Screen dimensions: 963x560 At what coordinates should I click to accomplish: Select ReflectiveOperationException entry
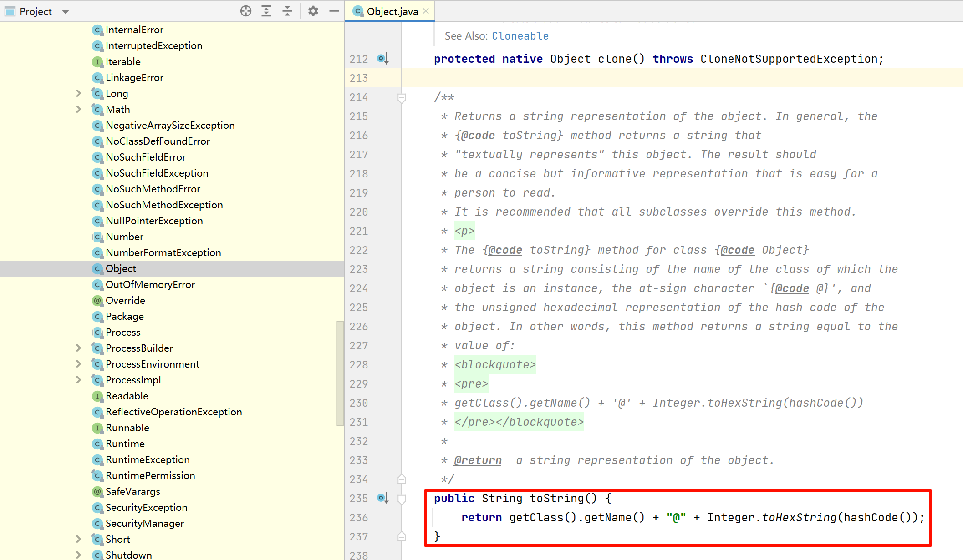[x=174, y=412]
